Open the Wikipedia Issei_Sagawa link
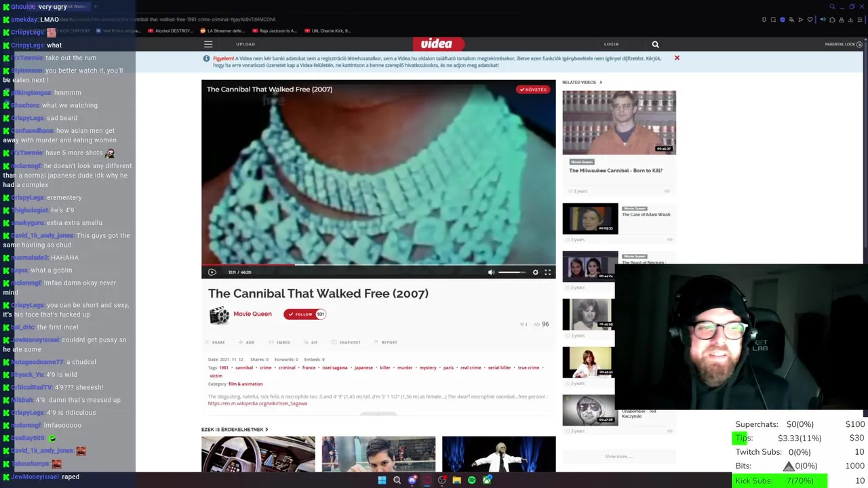The height and width of the screenshot is (488, 868). [x=258, y=403]
